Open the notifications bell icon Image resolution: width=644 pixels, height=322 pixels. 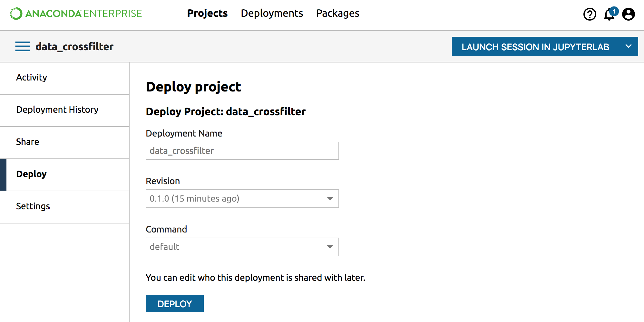coord(609,15)
